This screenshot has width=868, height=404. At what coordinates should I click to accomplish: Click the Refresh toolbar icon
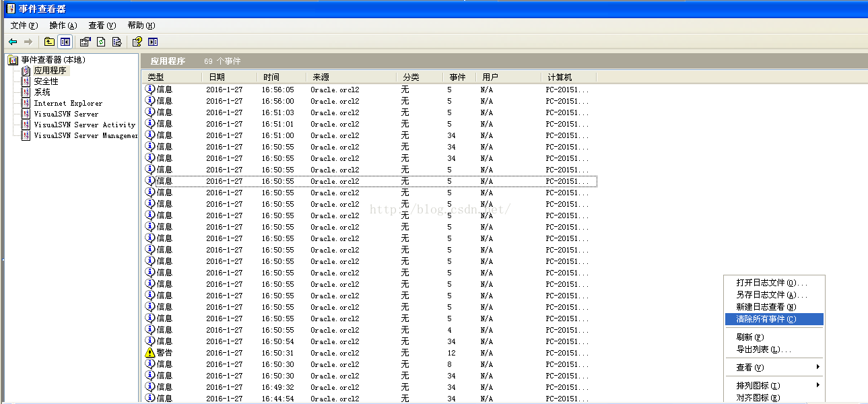101,42
